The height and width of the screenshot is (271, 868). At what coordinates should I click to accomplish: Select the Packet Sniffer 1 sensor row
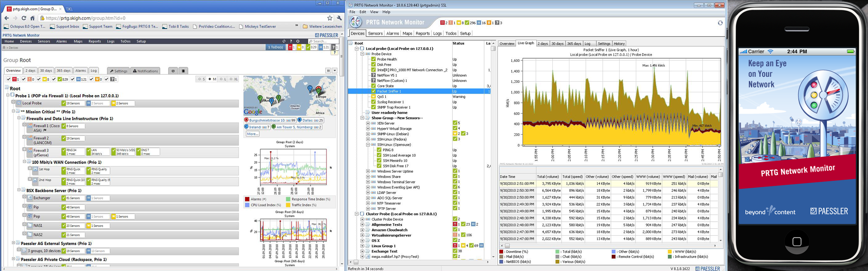[419, 91]
